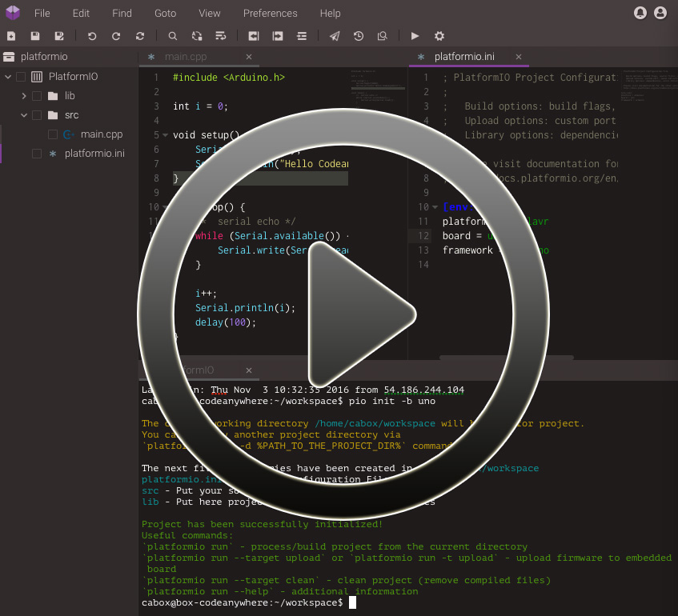Click the platformio connection header icon
This screenshot has width=678, height=616.
coord(9,57)
